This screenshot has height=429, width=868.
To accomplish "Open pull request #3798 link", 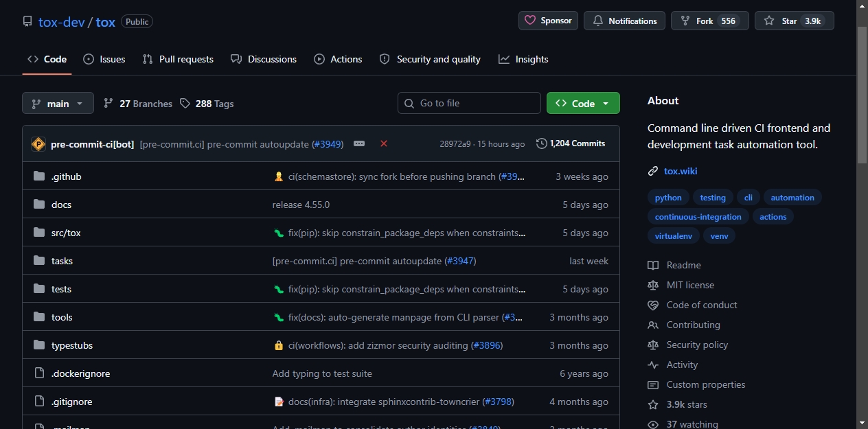I will (498, 402).
